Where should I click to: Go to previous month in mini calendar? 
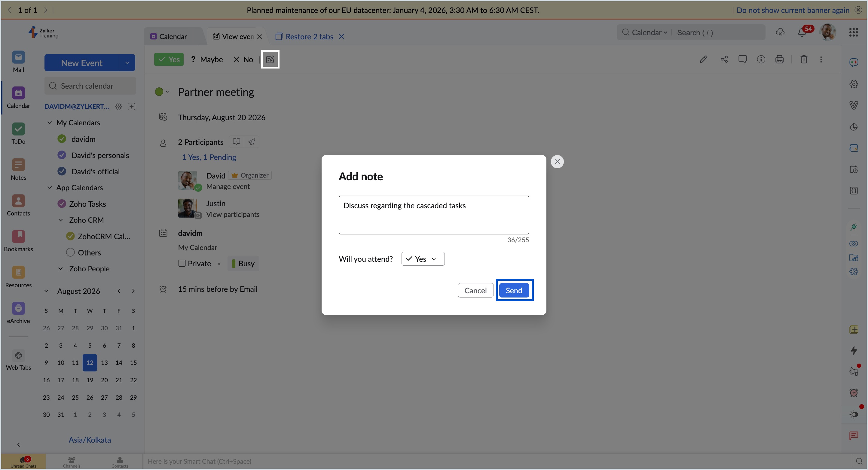pos(119,291)
